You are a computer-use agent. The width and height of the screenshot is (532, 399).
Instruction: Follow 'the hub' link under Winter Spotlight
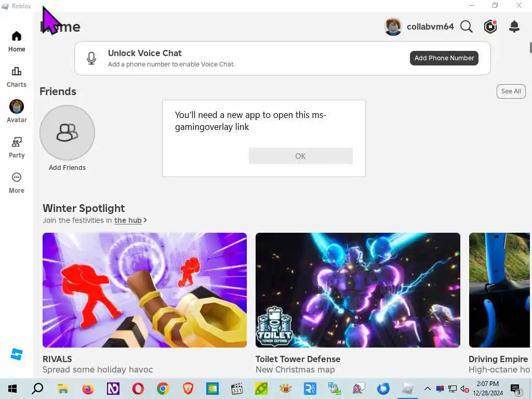pos(128,220)
